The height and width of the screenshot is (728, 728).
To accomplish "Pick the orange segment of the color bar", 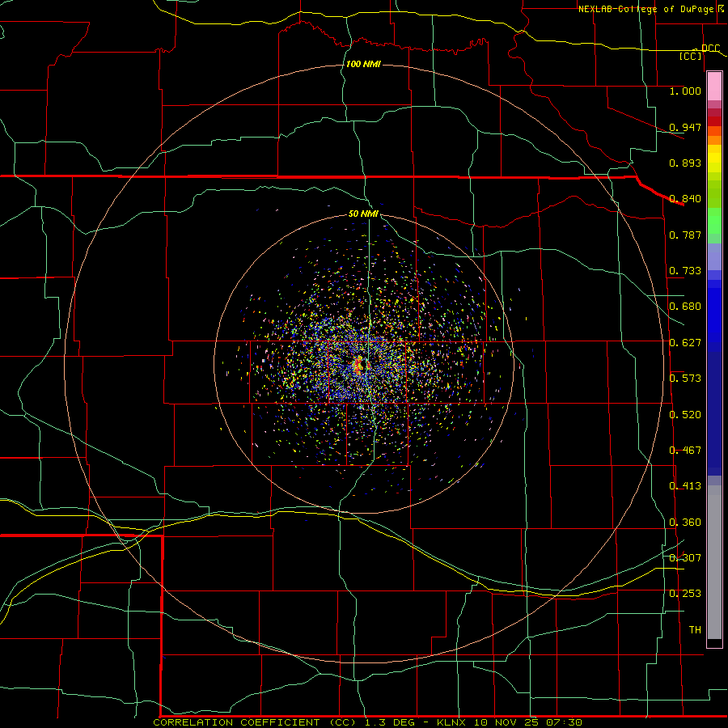I will click(x=714, y=140).
